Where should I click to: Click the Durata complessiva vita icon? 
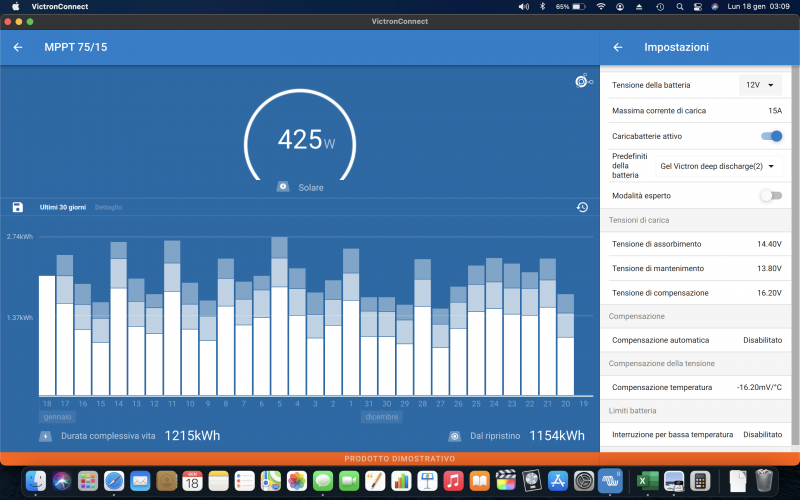pos(45,436)
